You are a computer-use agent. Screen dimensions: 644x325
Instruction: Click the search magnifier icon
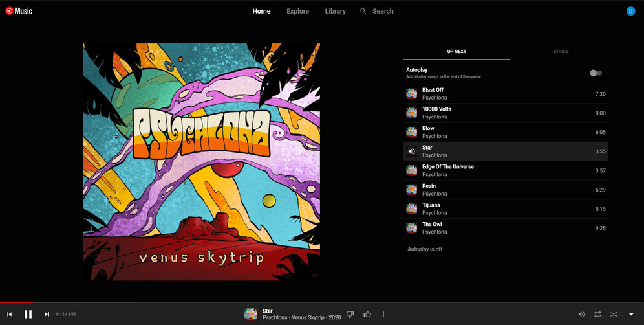coord(363,11)
